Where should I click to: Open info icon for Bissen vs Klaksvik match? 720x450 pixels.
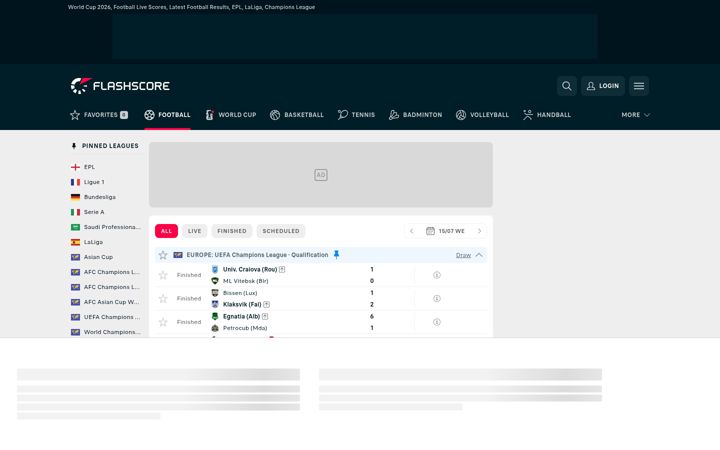(x=437, y=298)
